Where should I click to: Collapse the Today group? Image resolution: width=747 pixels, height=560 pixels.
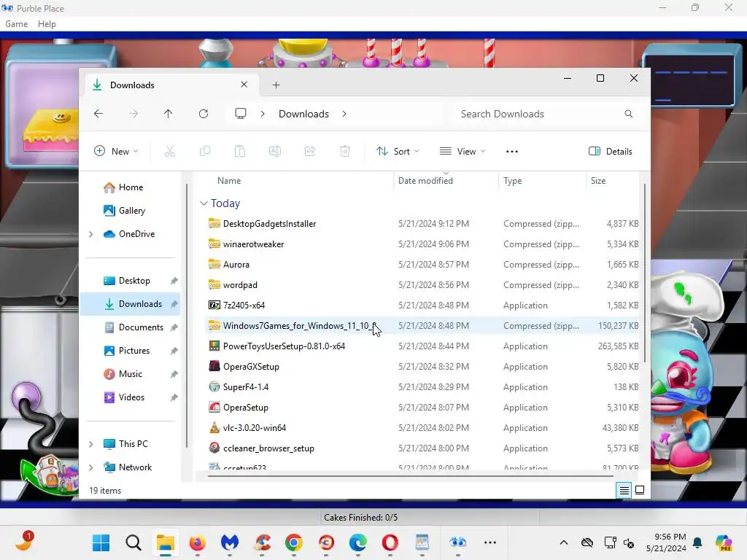coord(204,203)
